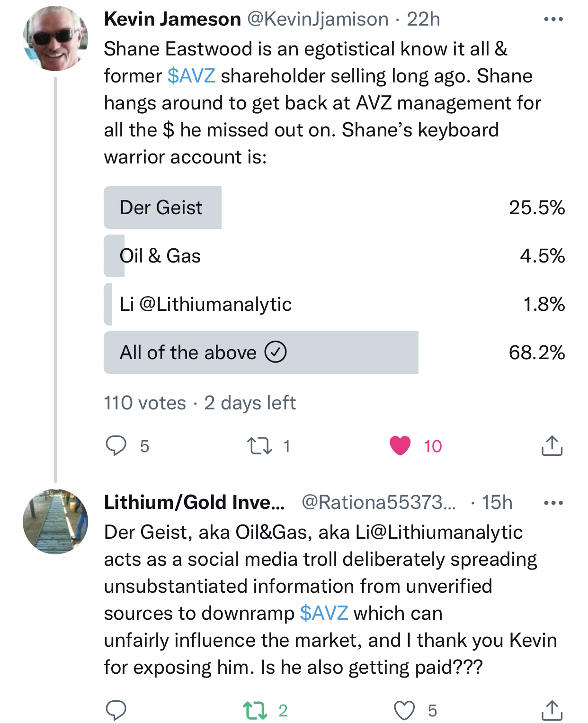Open more options for Kevin Jameson's tweet

pos(553,19)
